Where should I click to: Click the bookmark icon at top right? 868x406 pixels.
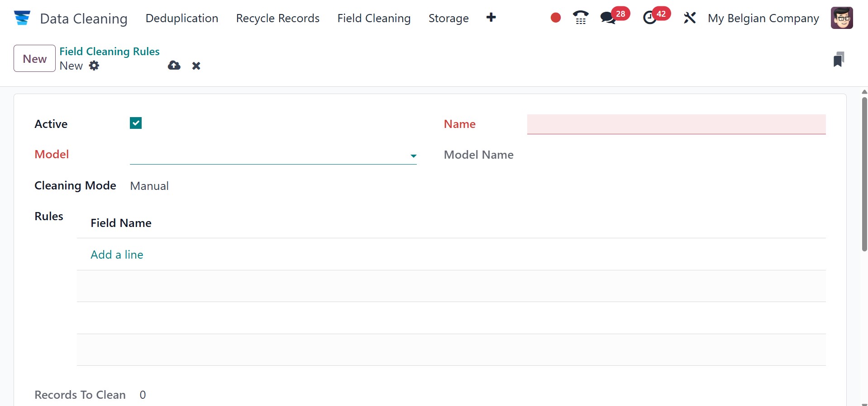coord(839,59)
